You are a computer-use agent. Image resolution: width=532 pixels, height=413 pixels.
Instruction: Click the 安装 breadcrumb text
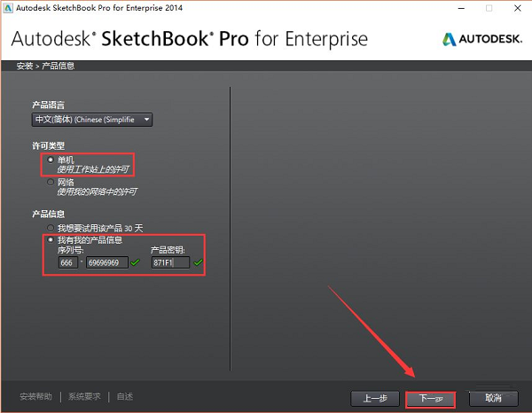pos(25,66)
